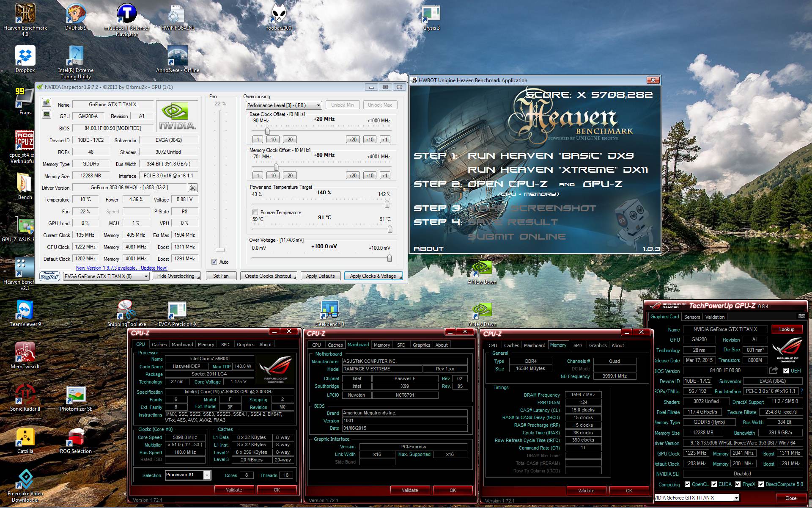Open Validation tab in GPU-Z
This screenshot has height=508, width=812.
[715, 317]
